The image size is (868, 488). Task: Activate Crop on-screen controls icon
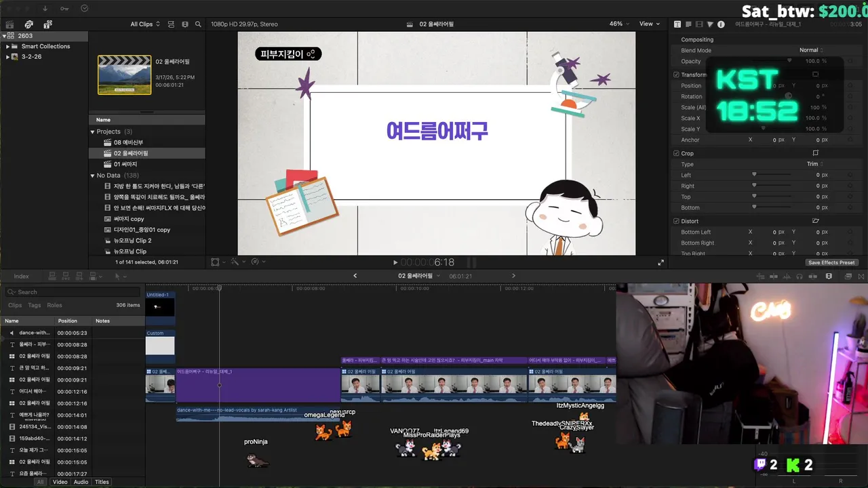tap(816, 153)
